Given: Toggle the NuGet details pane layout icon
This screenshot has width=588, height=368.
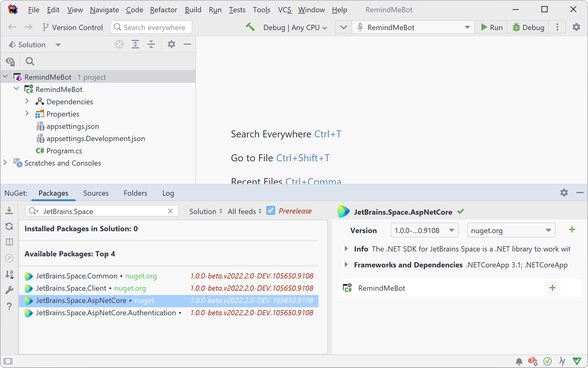Looking at the screenshot, I should [x=9, y=242].
